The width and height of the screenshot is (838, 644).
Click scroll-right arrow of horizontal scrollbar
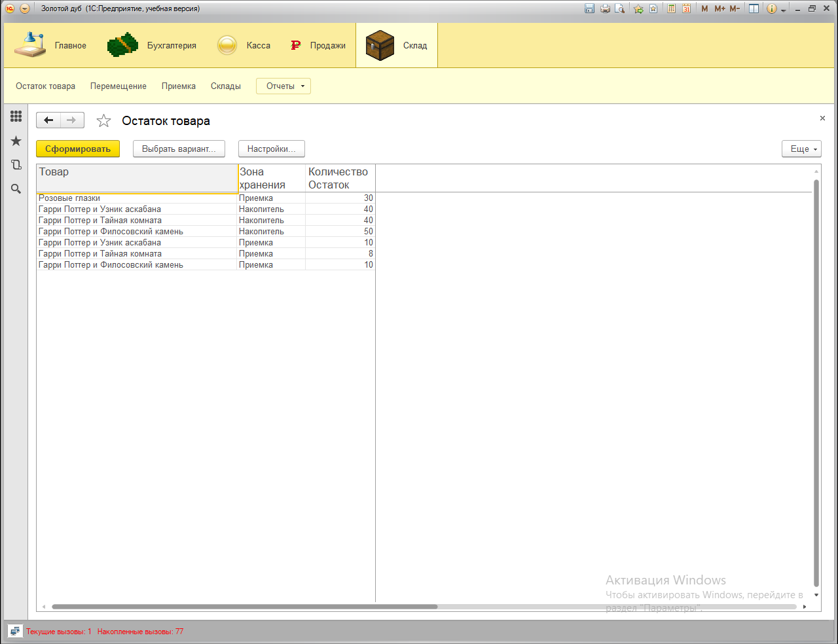point(805,607)
